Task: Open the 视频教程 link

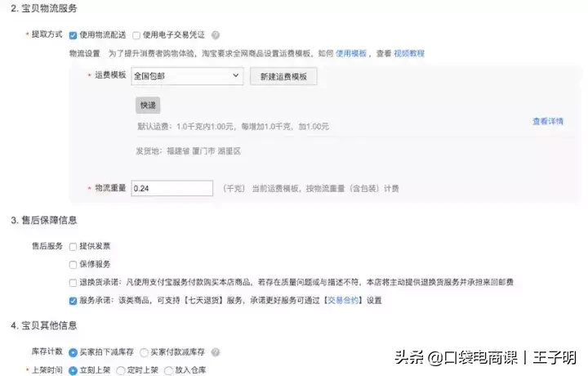Action: point(409,53)
